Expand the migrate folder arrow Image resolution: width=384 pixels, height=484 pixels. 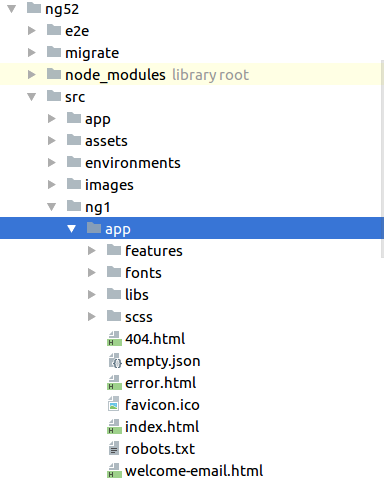point(32,53)
